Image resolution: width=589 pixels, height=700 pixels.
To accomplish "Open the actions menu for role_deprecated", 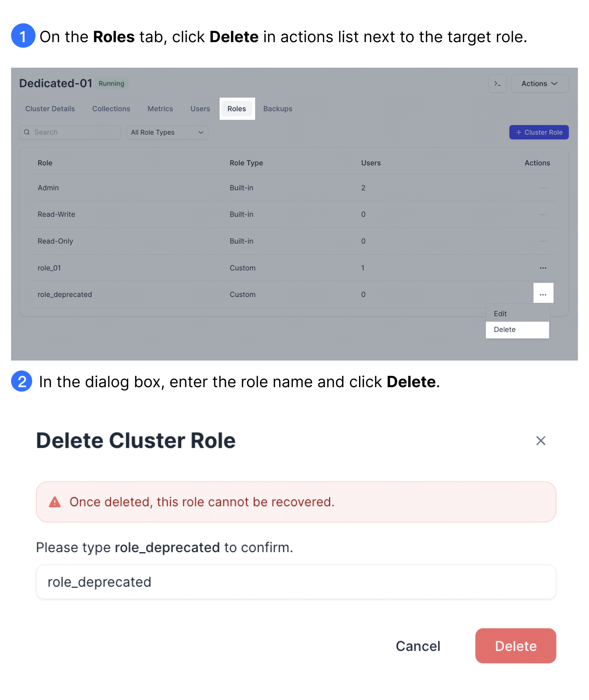I will pos(543,293).
